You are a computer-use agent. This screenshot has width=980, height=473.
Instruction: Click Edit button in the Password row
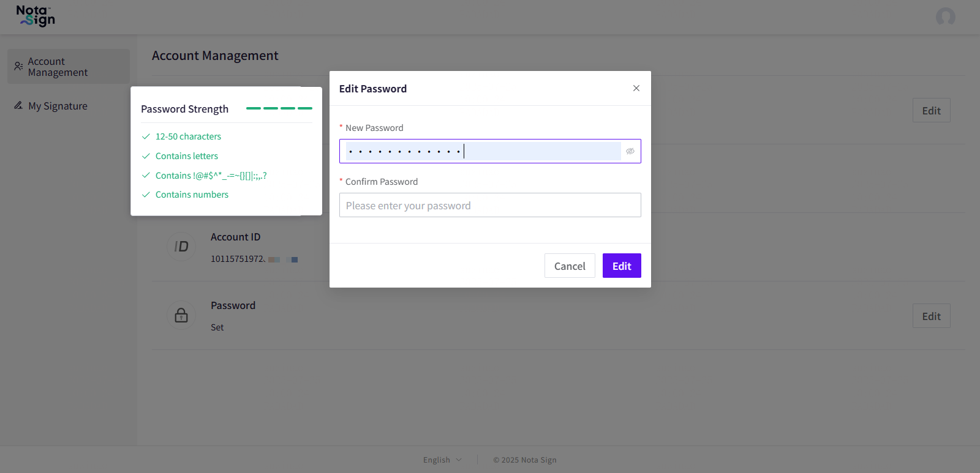point(931,316)
